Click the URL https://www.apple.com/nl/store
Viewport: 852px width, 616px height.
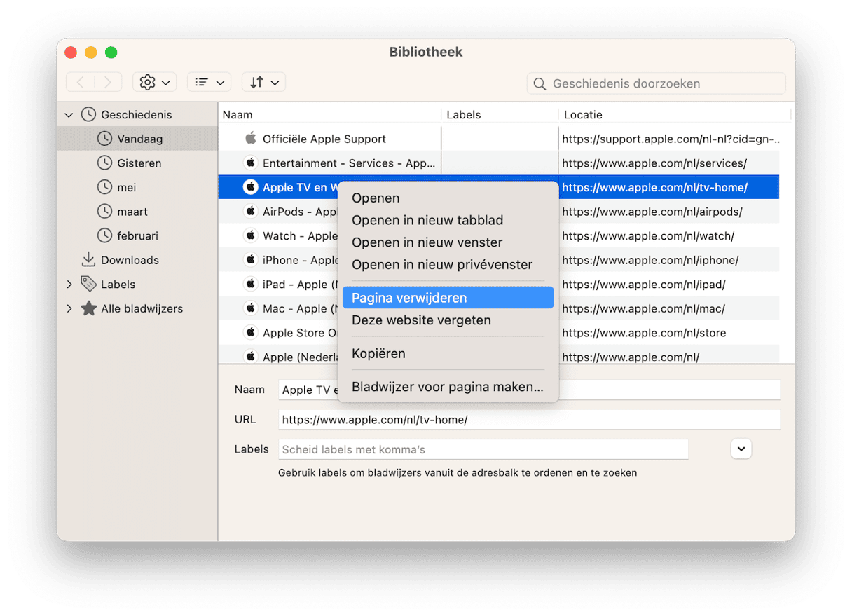644,333
